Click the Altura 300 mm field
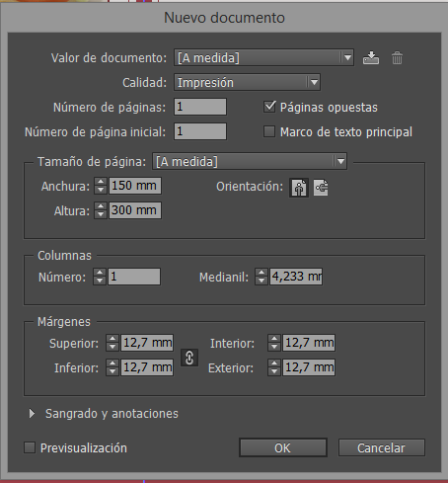Viewport: 448px width, 483px height. [x=135, y=210]
